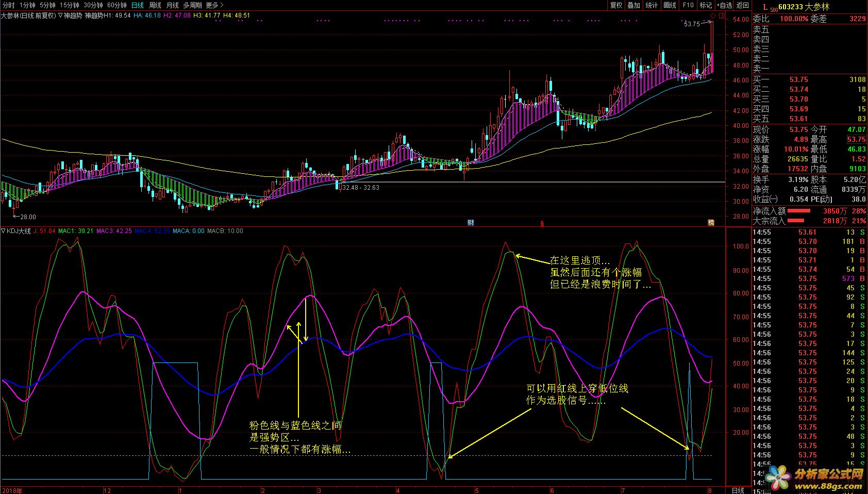The width and height of the screenshot is (868, 494).
Task: Click the H1: 49.54 indicator value
Action: click(x=117, y=15)
